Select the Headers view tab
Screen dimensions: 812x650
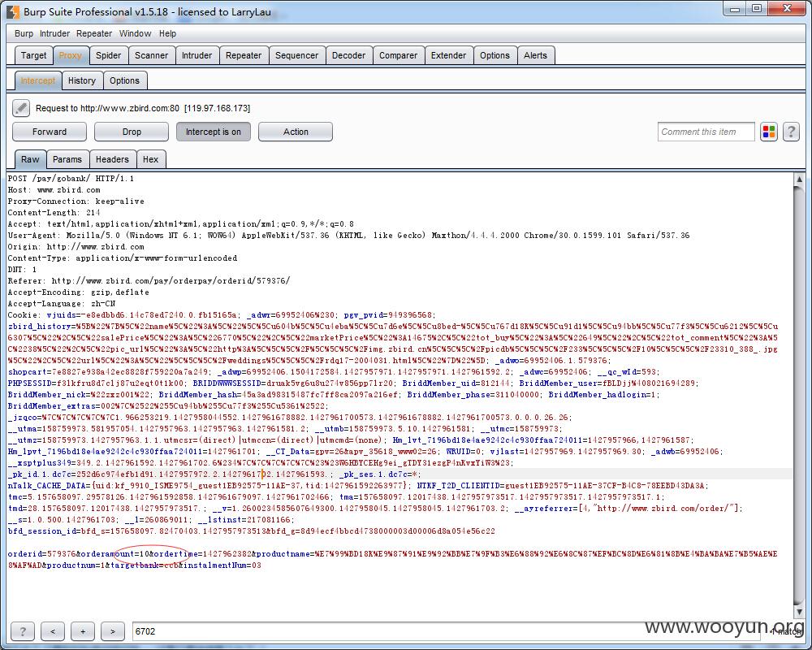tap(112, 159)
